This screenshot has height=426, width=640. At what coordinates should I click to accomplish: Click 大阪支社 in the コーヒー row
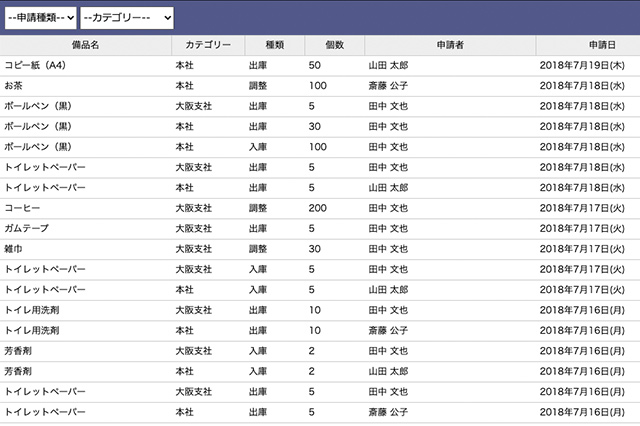pyautogui.click(x=194, y=208)
